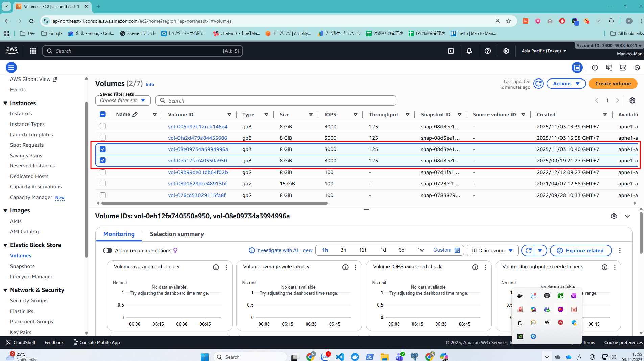The width and height of the screenshot is (644, 361).
Task: Click the AWS support help icon
Action: [x=487, y=51]
